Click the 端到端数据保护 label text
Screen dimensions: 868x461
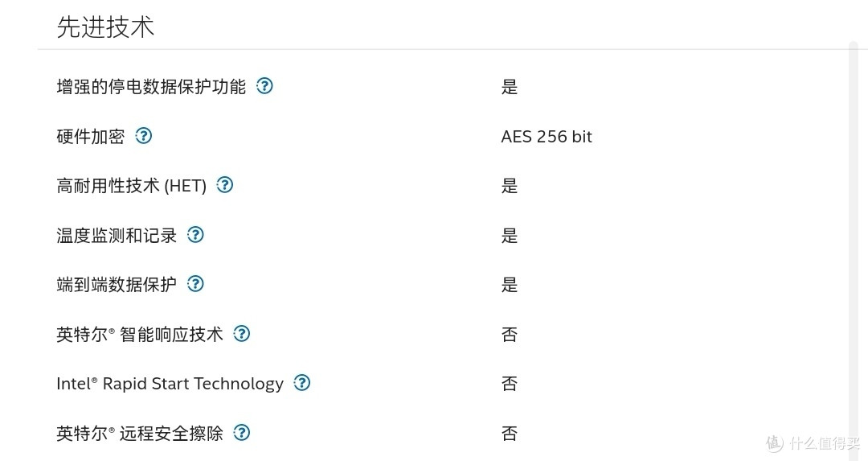click(117, 285)
